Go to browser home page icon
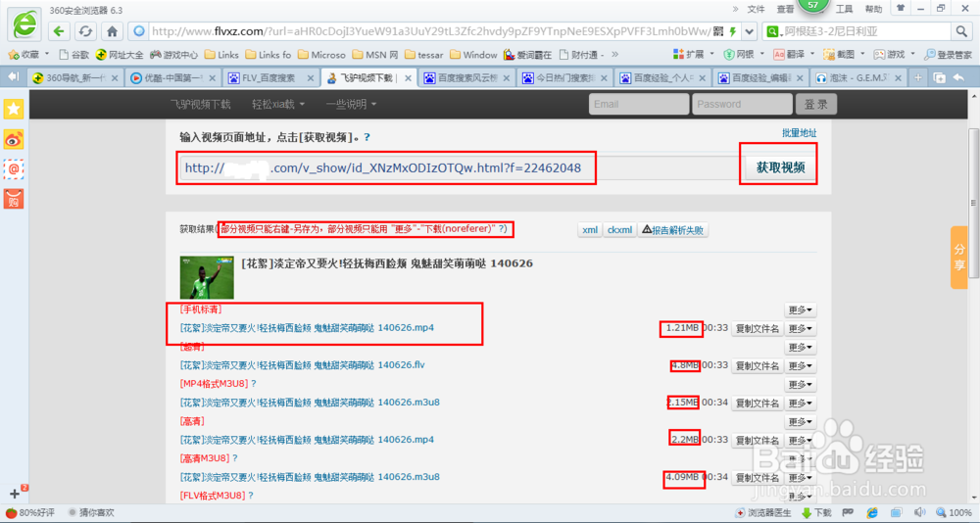This screenshot has width=980, height=523. pyautogui.click(x=112, y=31)
